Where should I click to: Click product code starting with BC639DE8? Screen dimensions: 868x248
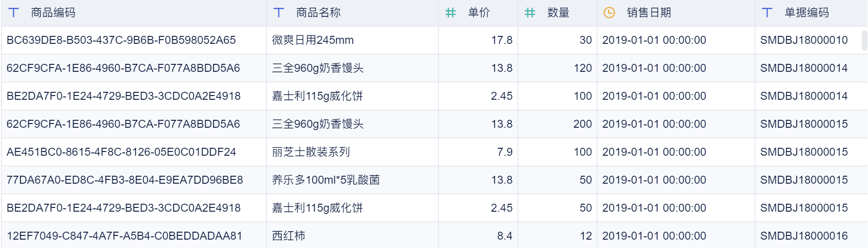[121, 40]
